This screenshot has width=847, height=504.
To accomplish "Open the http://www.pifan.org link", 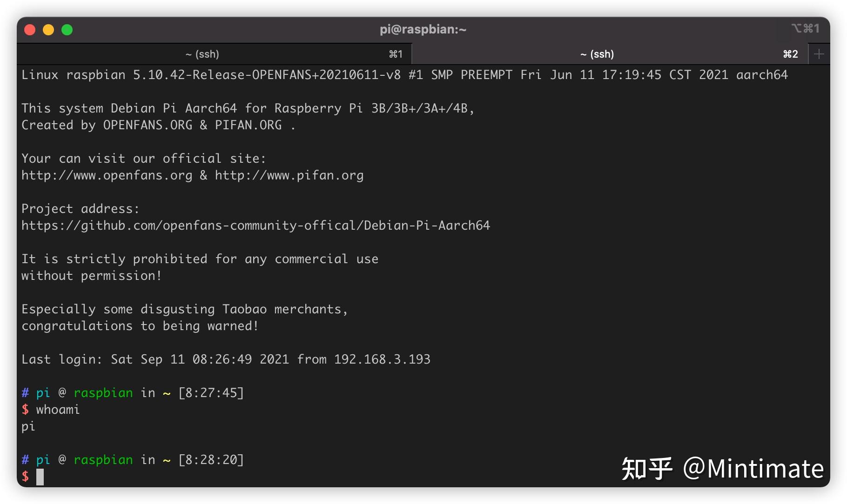I will (289, 175).
